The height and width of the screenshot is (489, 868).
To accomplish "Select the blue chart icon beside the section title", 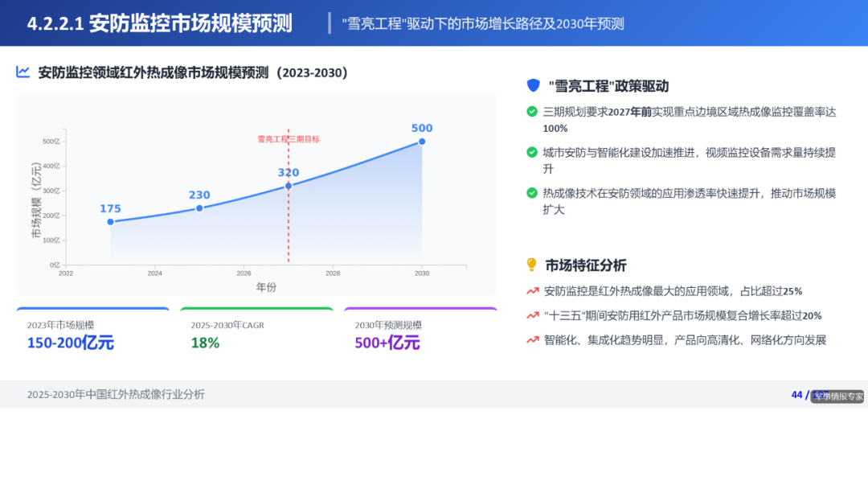I will click(24, 72).
